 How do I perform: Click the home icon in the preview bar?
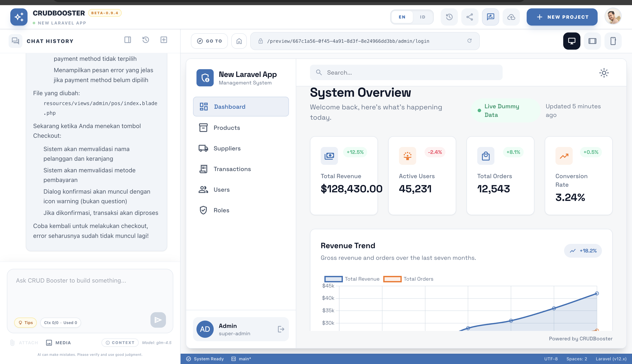(239, 41)
